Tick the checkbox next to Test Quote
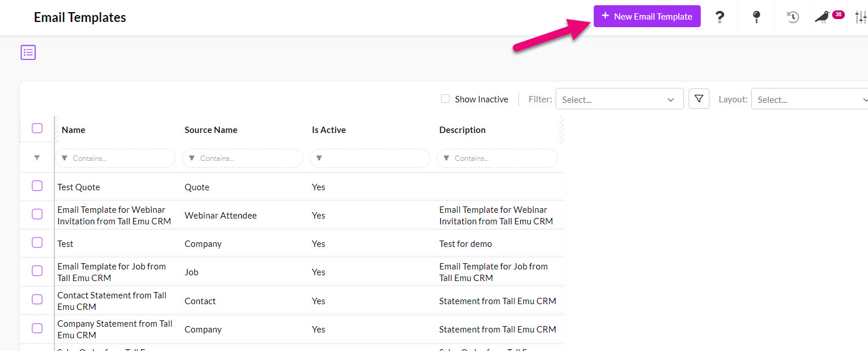Screen dimensions: 868x351 (37, 186)
